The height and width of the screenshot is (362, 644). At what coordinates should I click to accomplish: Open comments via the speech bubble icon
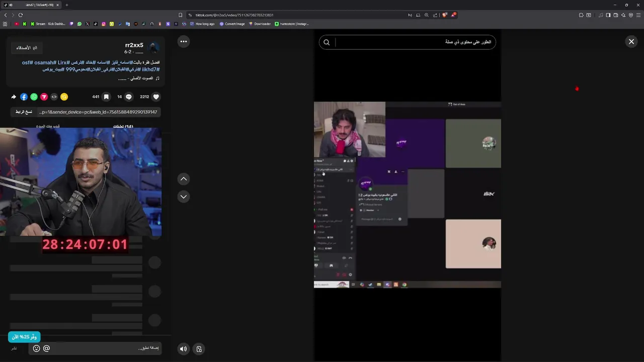pos(128,97)
